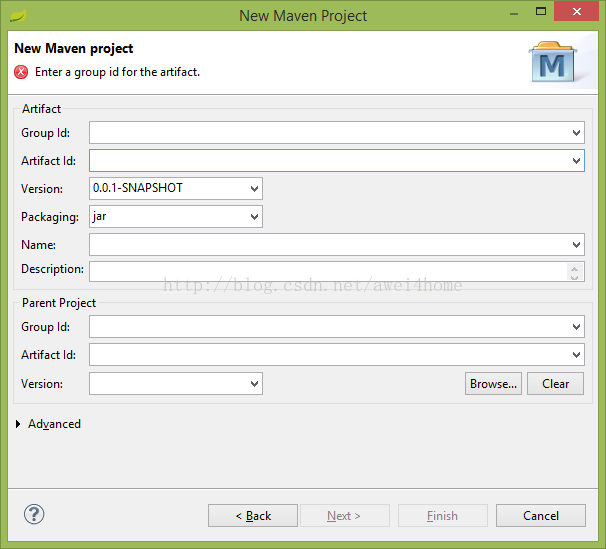Close the New Maven Project dialog
This screenshot has width=606, height=549.
point(576,11)
